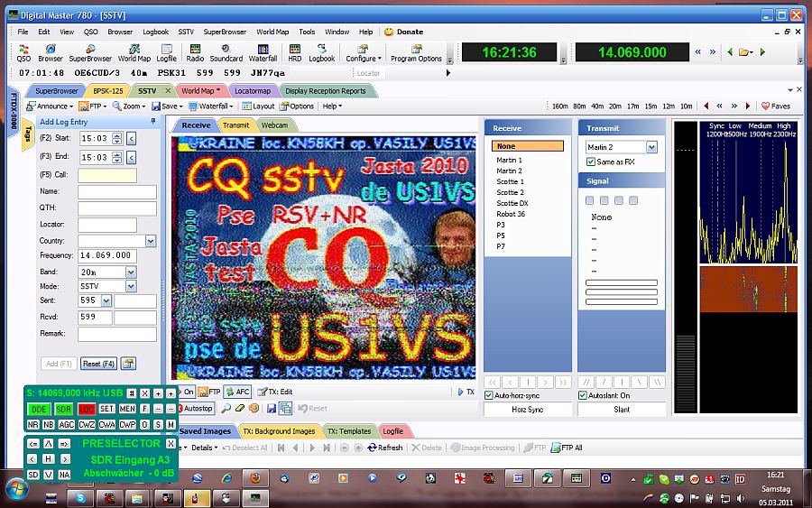Click the Refresh button in Saved Images
The width and height of the screenshot is (812, 508).
(x=384, y=448)
